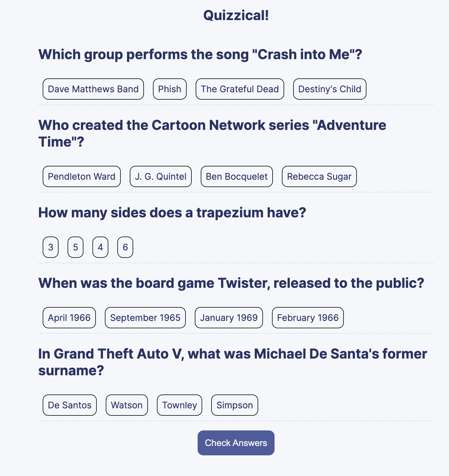Choose April 1966 for Twister release

tap(69, 318)
